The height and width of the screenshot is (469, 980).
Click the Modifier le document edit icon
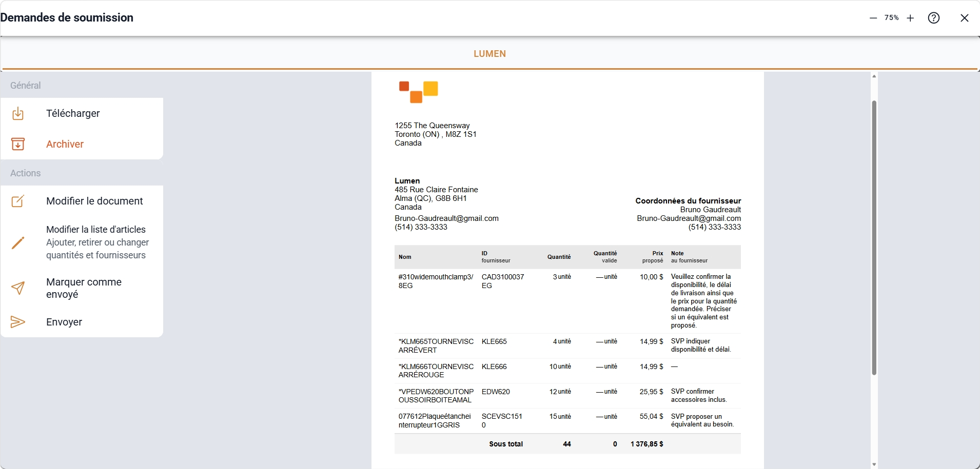click(x=18, y=201)
